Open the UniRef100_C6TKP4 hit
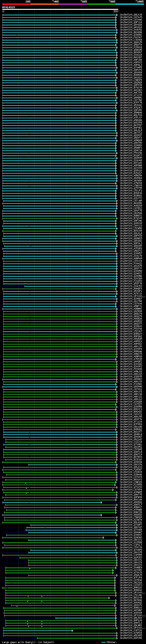 pyautogui.click(x=131, y=490)
